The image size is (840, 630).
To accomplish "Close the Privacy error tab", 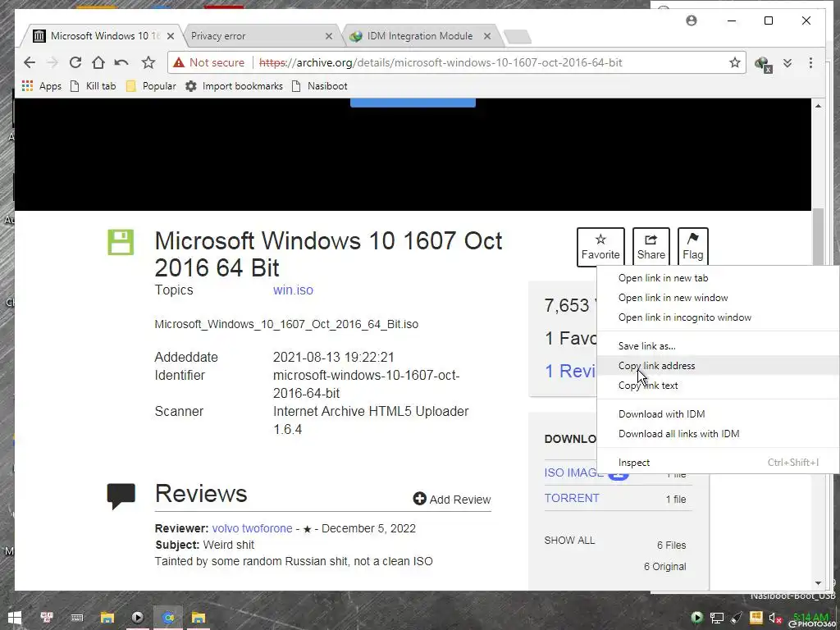I will [329, 36].
